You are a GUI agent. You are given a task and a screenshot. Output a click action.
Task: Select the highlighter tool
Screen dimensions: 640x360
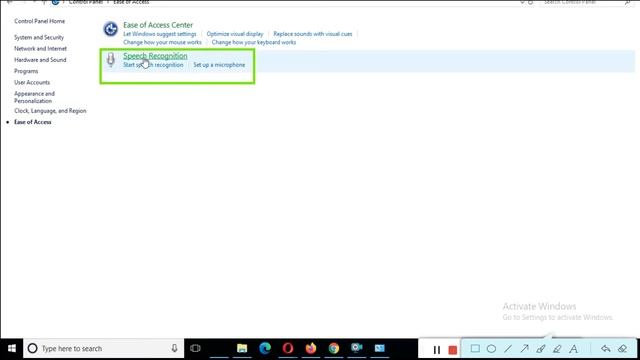pos(557,349)
